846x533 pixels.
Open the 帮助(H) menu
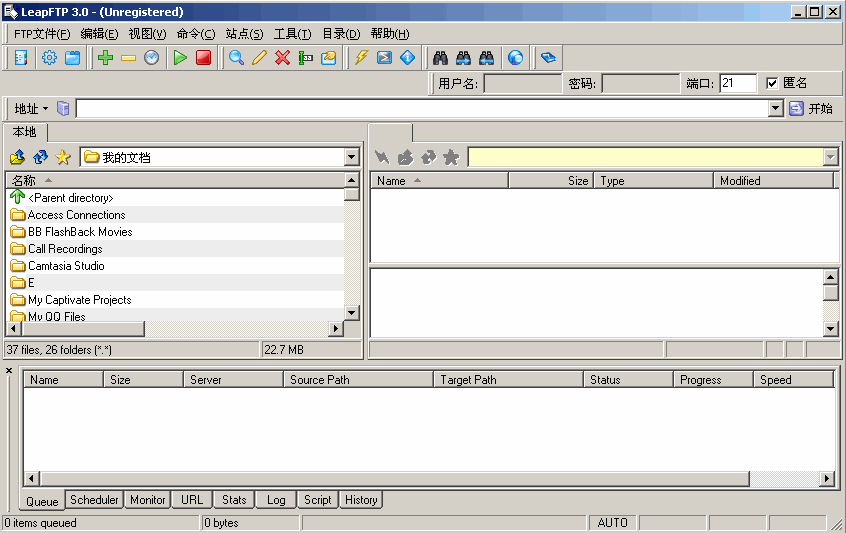390,34
